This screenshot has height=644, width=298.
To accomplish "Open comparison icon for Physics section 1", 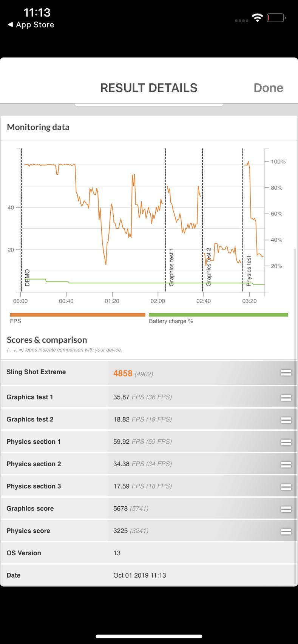I will [x=286, y=442].
